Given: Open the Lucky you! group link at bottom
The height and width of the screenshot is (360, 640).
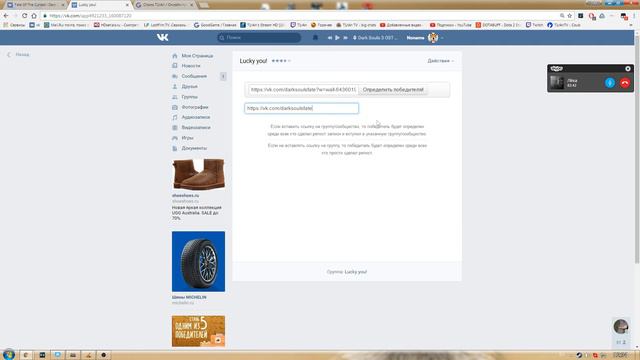Looking at the screenshot, I should [x=356, y=272].
